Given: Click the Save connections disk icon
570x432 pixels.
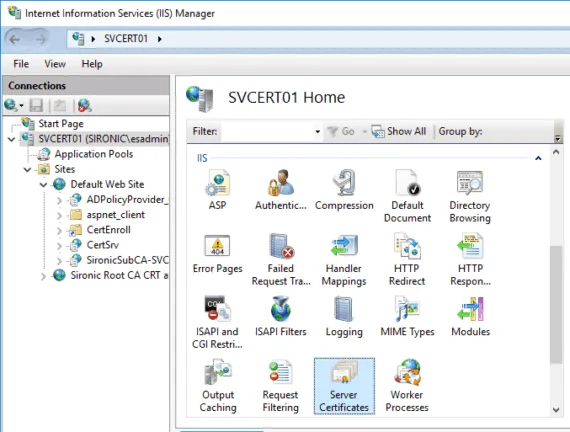Looking at the screenshot, I should click(x=36, y=105).
